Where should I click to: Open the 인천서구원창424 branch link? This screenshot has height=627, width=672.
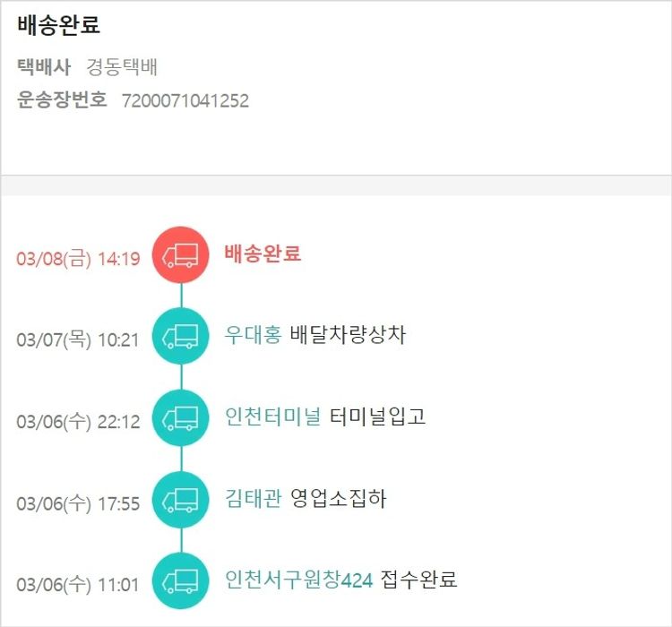tap(298, 580)
